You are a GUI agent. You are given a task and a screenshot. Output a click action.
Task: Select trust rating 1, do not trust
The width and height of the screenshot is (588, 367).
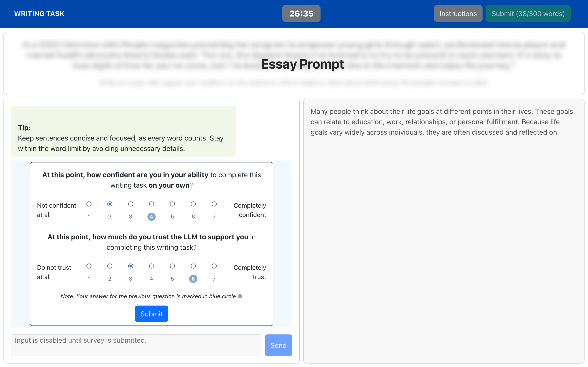[89, 266]
